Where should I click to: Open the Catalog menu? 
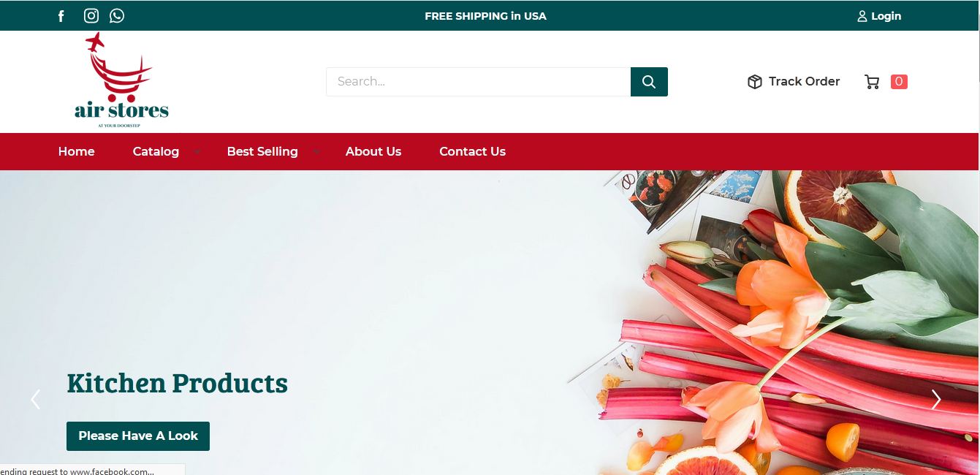click(x=156, y=151)
